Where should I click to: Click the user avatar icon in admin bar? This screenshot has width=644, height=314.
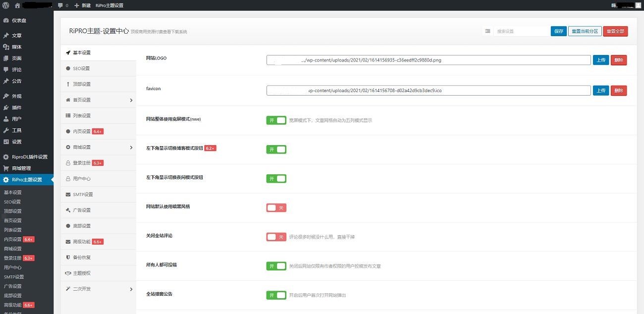click(638, 5)
